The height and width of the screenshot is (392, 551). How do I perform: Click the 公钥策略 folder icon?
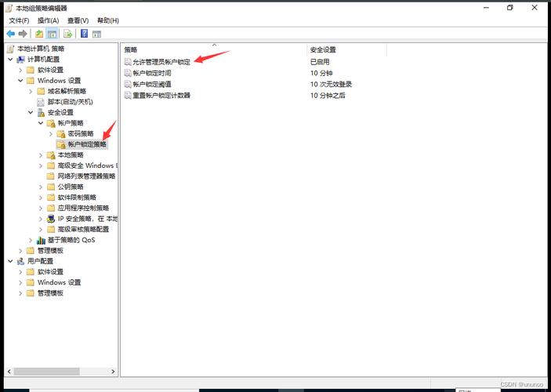[x=51, y=187]
